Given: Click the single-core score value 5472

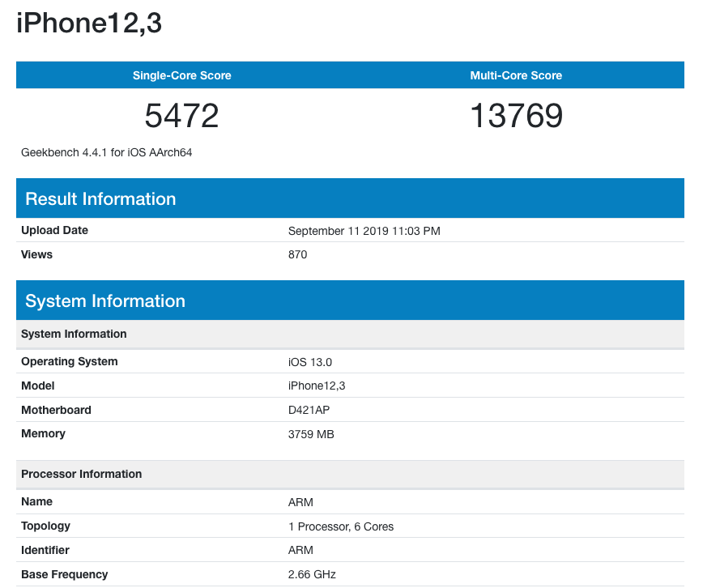Looking at the screenshot, I should point(181,116).
